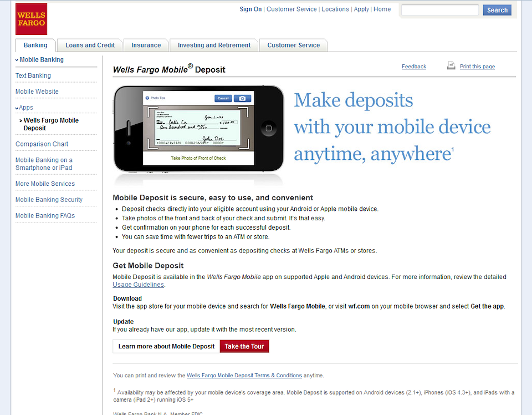Screen dimensions: 532x415
Task: Select Wells Fargo Mobile Deposit in sidebar
Action: pos(51,124)
